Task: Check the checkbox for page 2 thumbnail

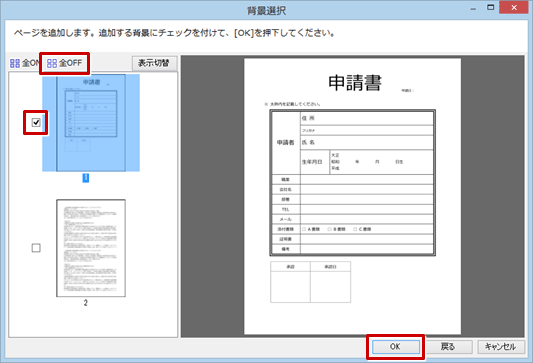Action: [x=36, y=248]
